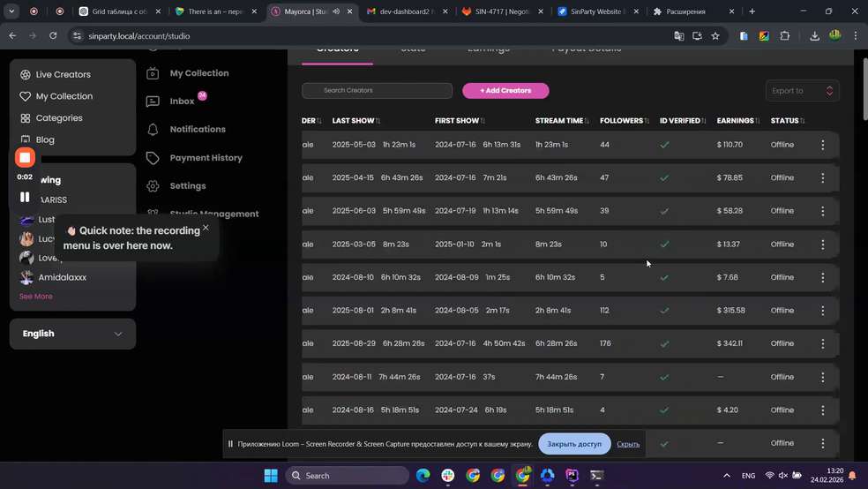The width and height of the screenshot is (868, 489).
Task: Sort by Status column
Action: (787, 121)
